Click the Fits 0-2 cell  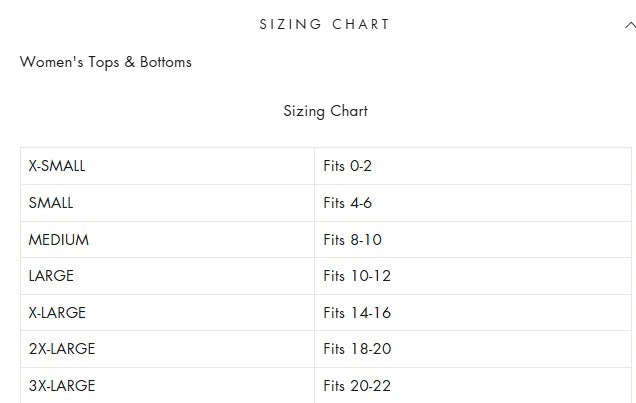[x=347, y=166]
